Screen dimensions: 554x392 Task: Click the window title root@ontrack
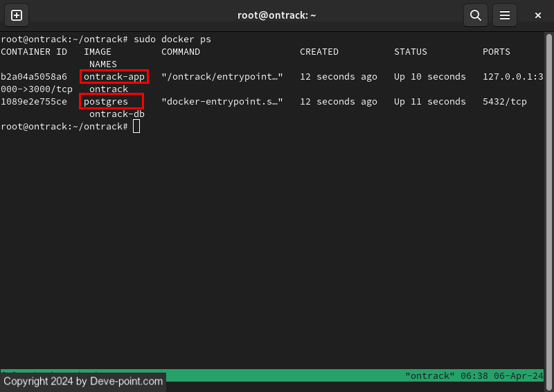point(277,15)
